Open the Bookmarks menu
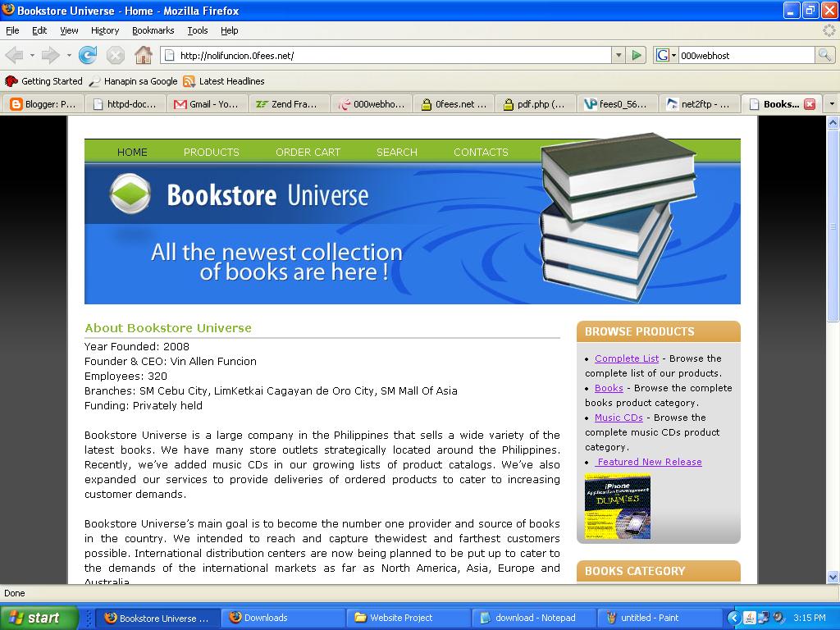The width and height of the screenshot is (840, 630). [153, 30]
